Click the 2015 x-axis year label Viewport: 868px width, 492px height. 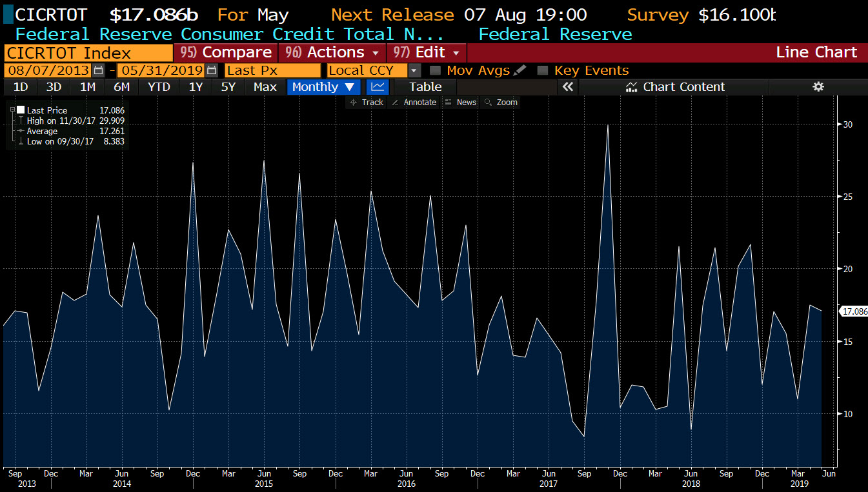coord(263,483)
